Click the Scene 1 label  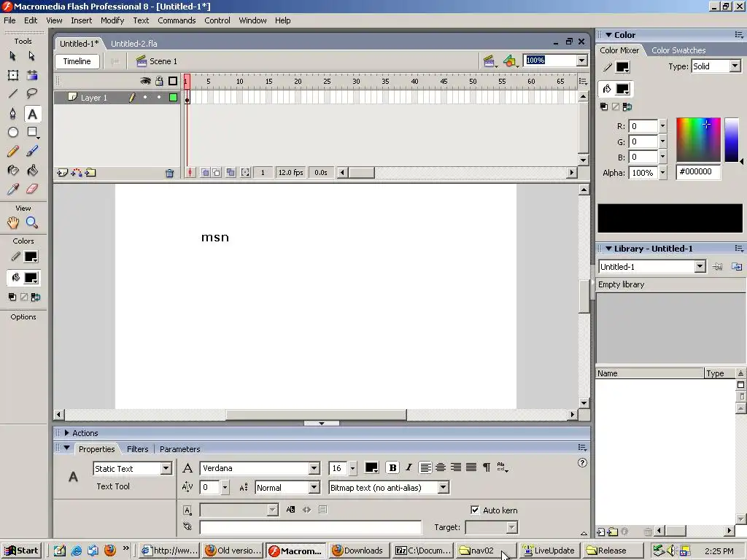coord(163,61)
